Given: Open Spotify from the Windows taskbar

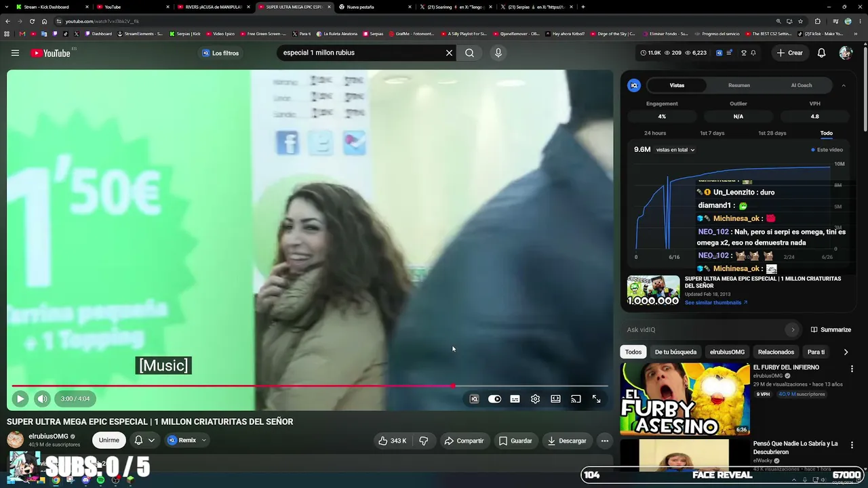Looking at the screenshot, I should (100, 480).
